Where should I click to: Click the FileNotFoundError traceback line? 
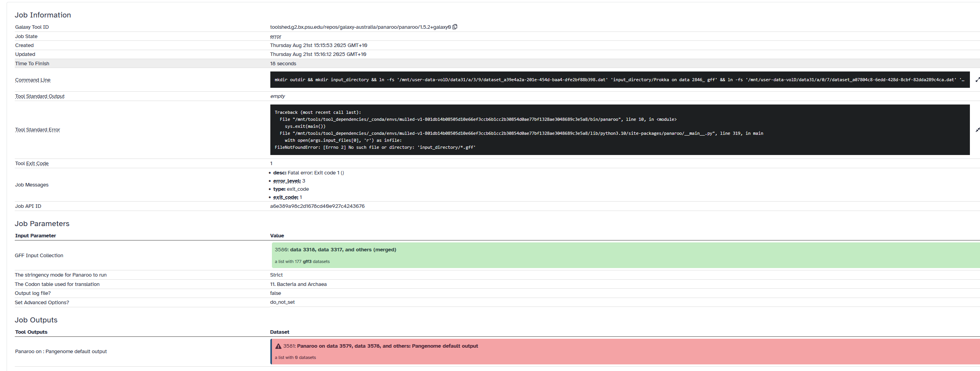(x=375, y=148)
